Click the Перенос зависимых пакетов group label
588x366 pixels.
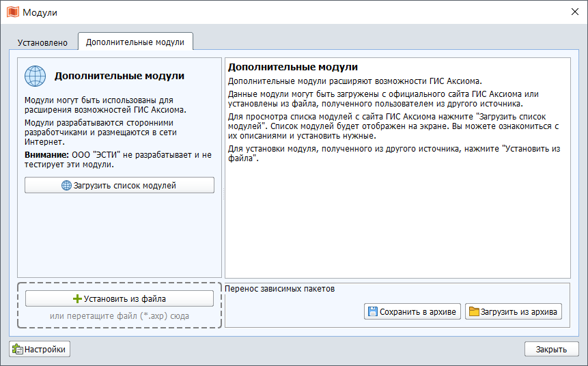click(x=280, y=289)
